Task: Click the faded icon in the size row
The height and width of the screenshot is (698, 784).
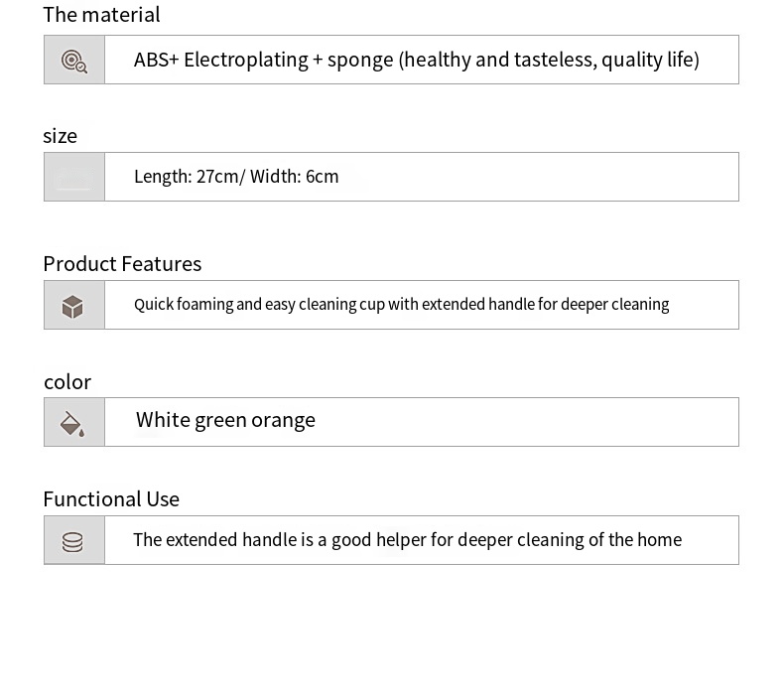Action: [x=74, y=178]
